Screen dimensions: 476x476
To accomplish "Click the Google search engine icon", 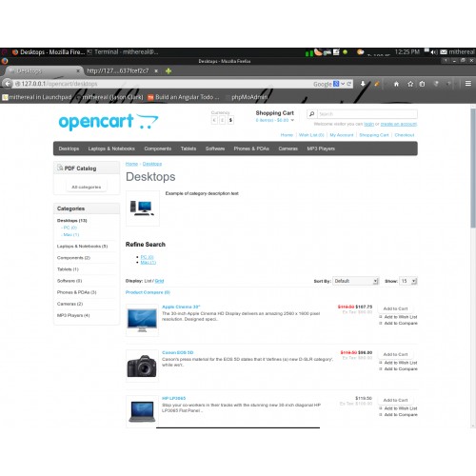I will pyautogui.click(x=336, y=84).
